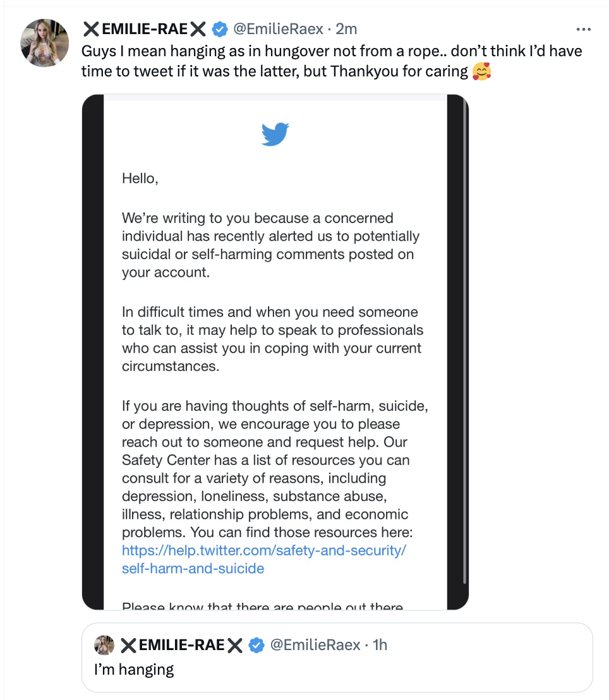Click the scrollbar in the attached screenshot
Viewport: 609px width, 700px height.
[x=466, y=341]
